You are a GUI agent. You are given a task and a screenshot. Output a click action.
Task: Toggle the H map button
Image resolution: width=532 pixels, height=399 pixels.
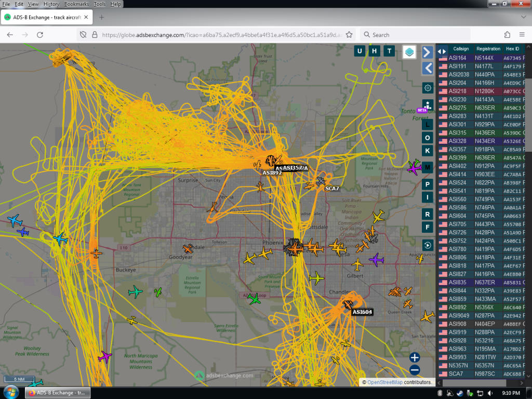pyautogui.click(x=374, y=51)
